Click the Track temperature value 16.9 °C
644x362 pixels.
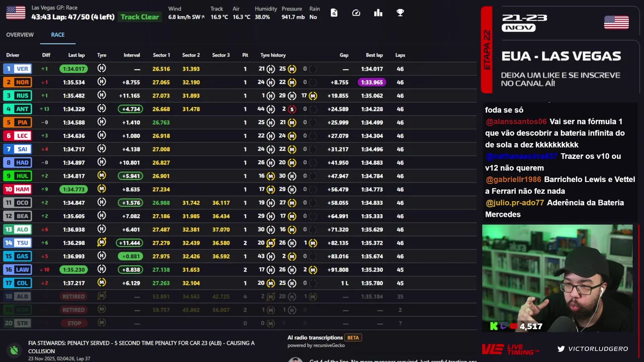coord(219,17)
